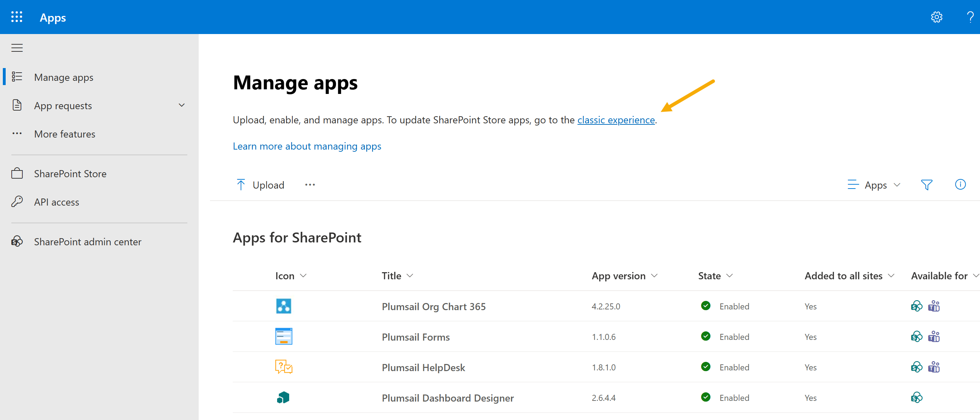980x420 pixels.
Task: Open the classic experience link
Action: (x=616, y=120)
